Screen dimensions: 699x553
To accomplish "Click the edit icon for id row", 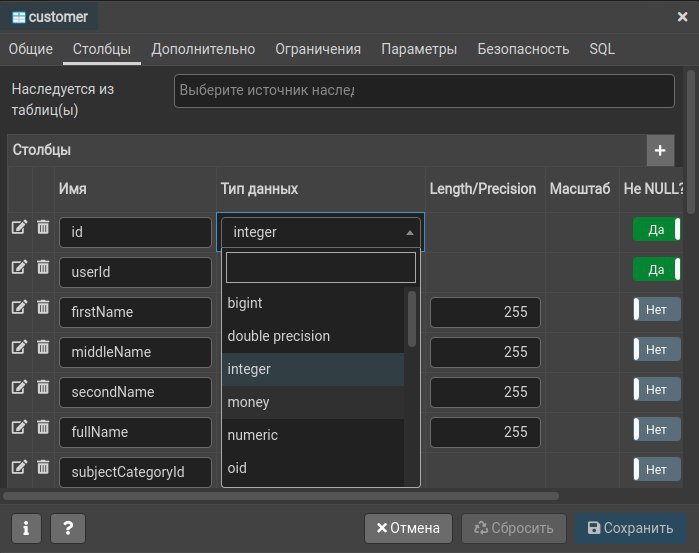I will click(19, 228).
